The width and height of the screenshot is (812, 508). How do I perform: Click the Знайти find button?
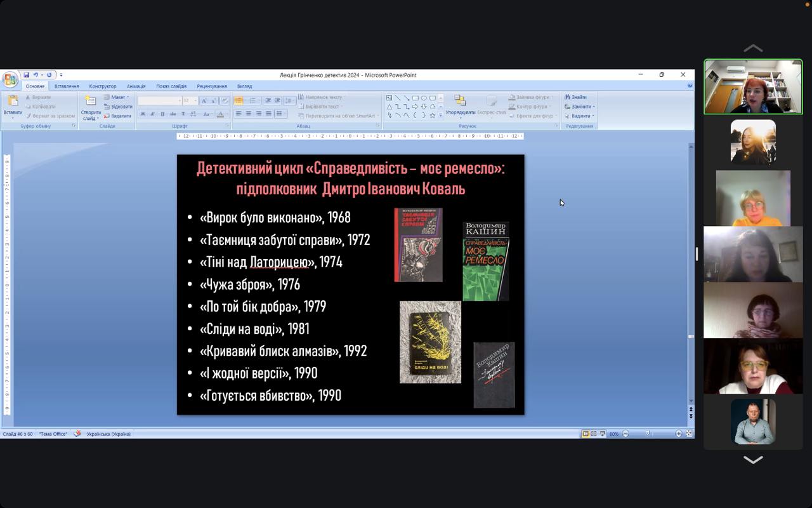575,97
